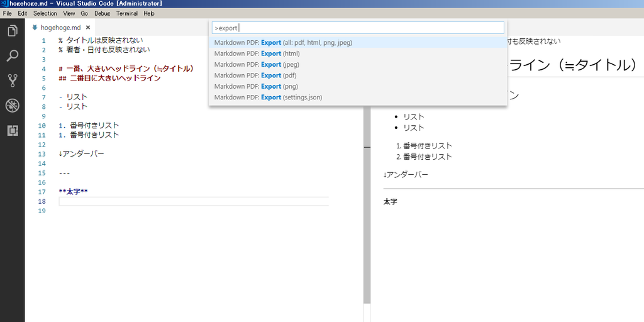The height and width of the screenshot is (322, 644).
Task: Choose Markdown PDF: Export (html)
Action: (358, 53)
